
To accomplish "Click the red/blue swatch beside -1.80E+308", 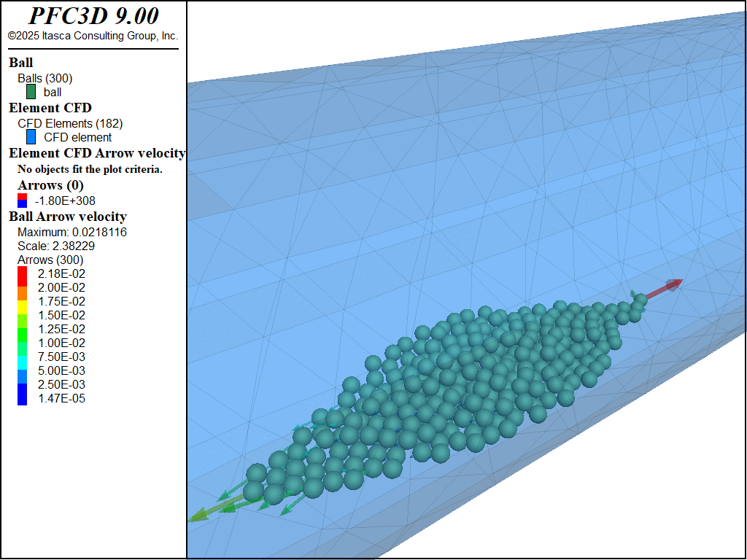I will point(23,201).
